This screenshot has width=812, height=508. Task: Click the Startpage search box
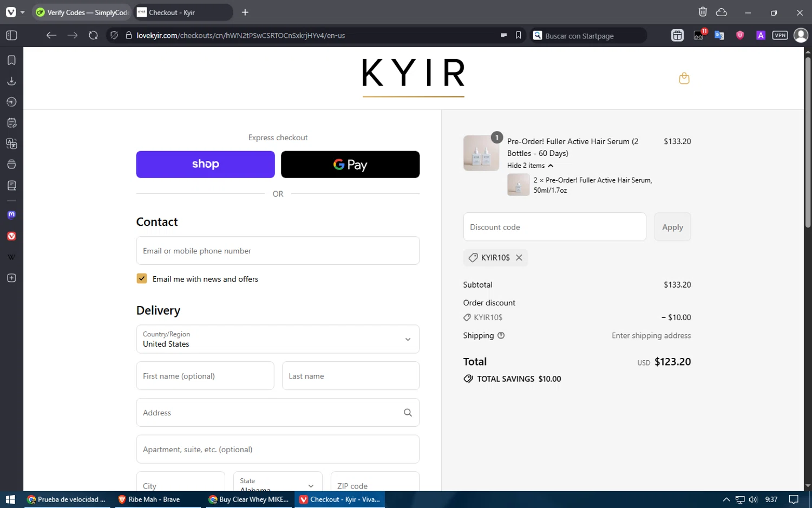click(x=588, y=35)
